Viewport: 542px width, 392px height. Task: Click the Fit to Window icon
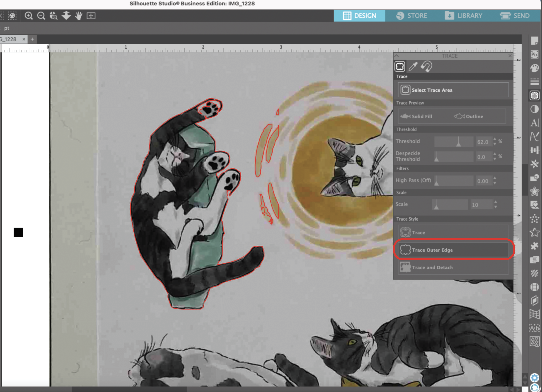click(91, 16)
